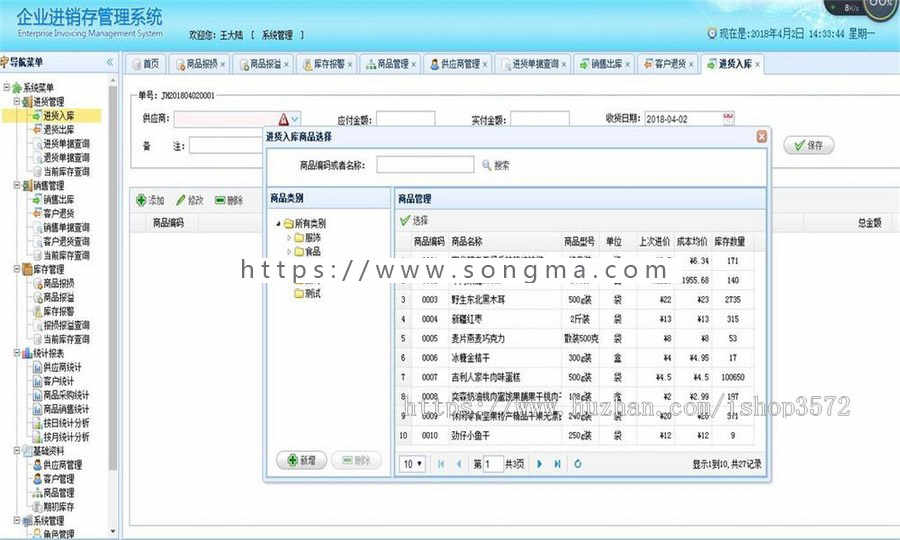
Task: Click 添加 add toolbar button
Action: tap(150, 200)
